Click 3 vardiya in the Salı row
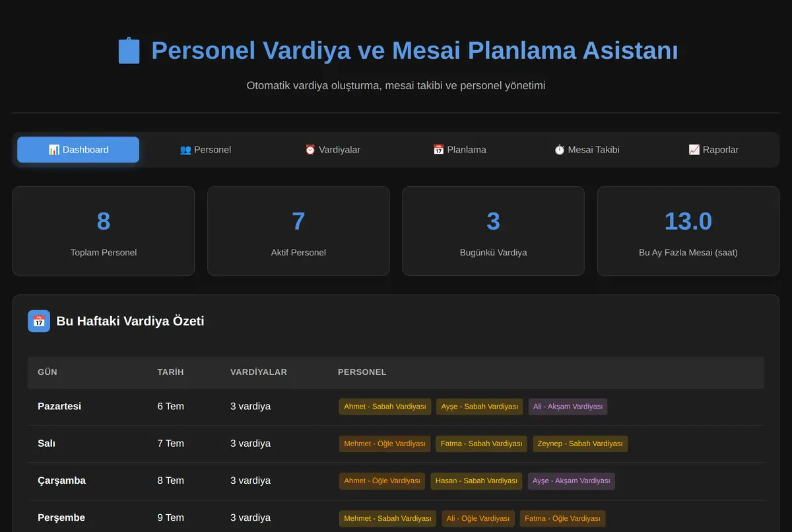 point(251,444)
